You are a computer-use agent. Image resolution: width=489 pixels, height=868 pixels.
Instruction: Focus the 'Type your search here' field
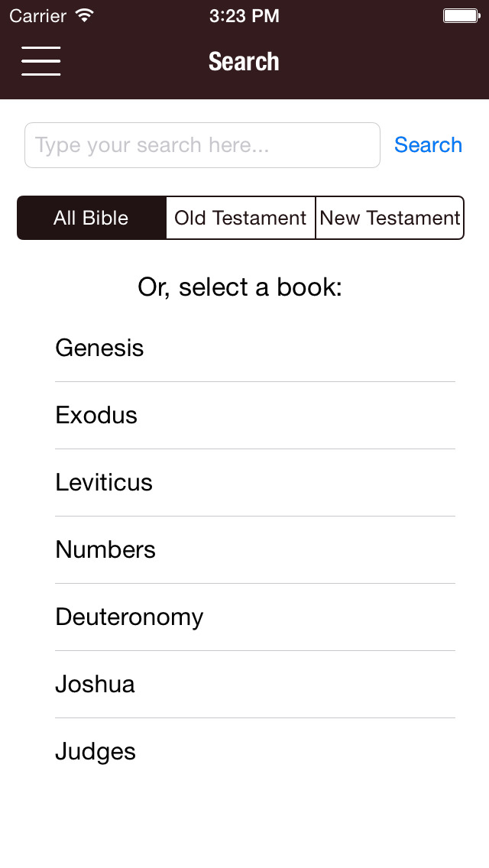point(202,145)
